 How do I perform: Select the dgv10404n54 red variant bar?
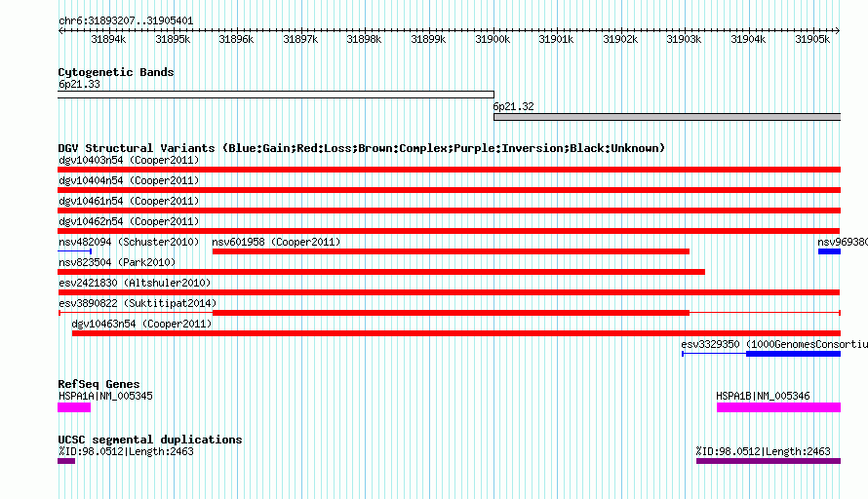click(x=449, y=190)
